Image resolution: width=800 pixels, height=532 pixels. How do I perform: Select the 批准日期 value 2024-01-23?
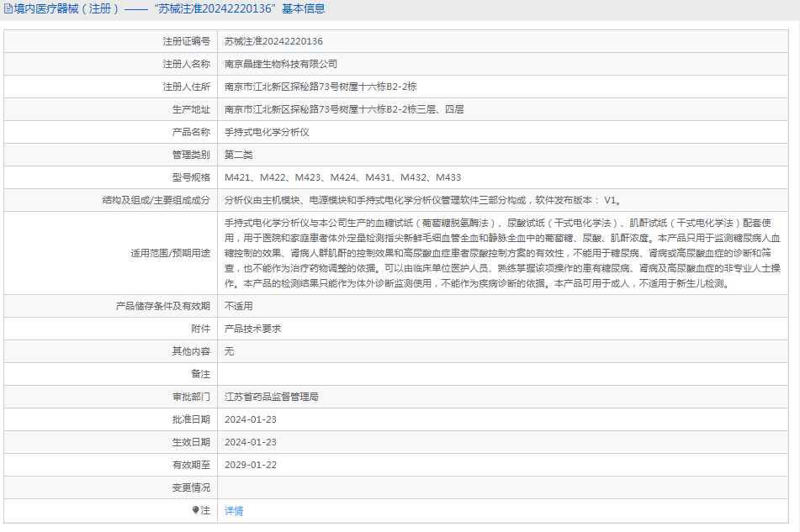[x=251, y=419]
